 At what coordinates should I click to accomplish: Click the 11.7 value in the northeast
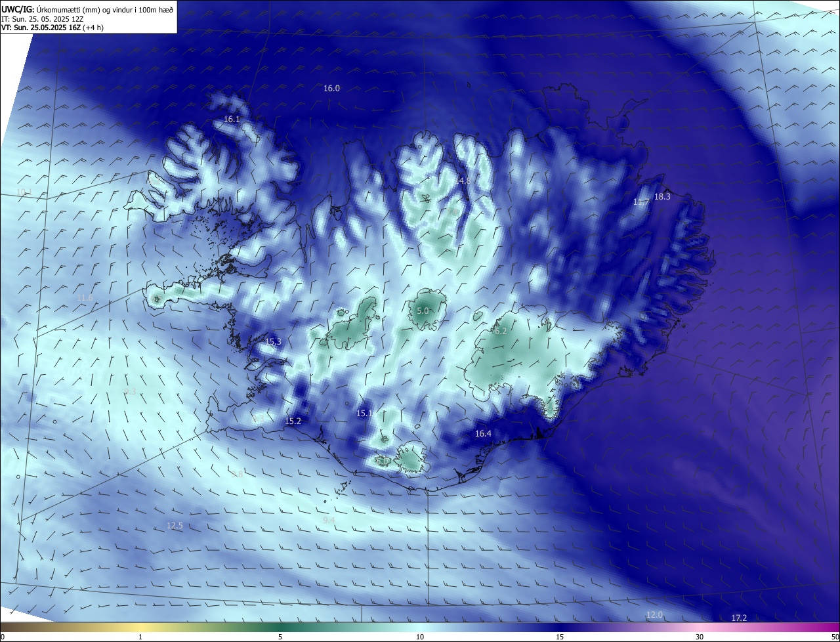[x=640, y=202]
